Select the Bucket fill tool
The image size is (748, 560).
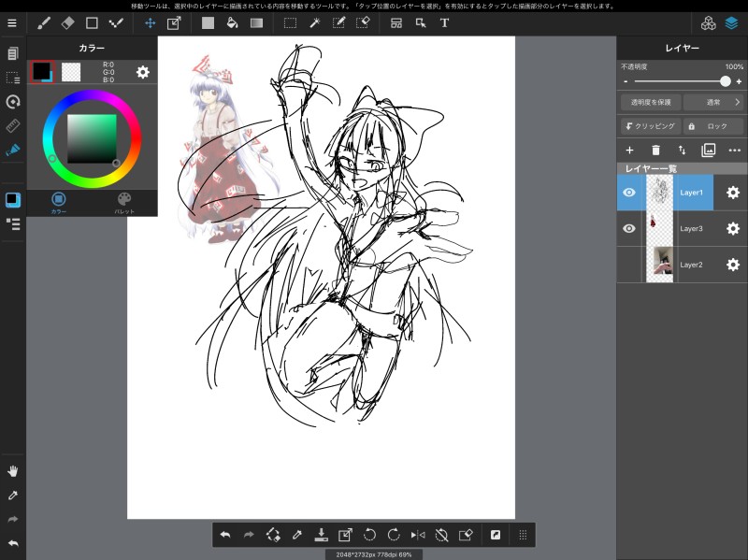232,22
